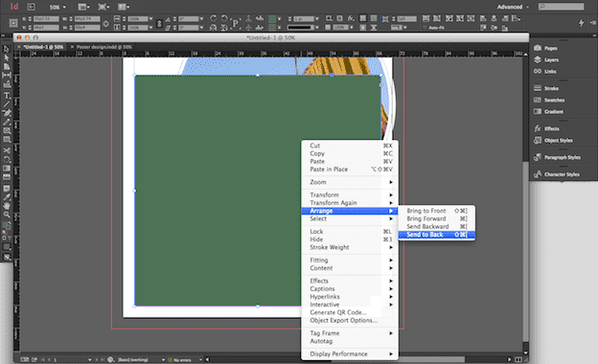
Task: Select the Zoom magnifier tool
Action: (7, 215)
